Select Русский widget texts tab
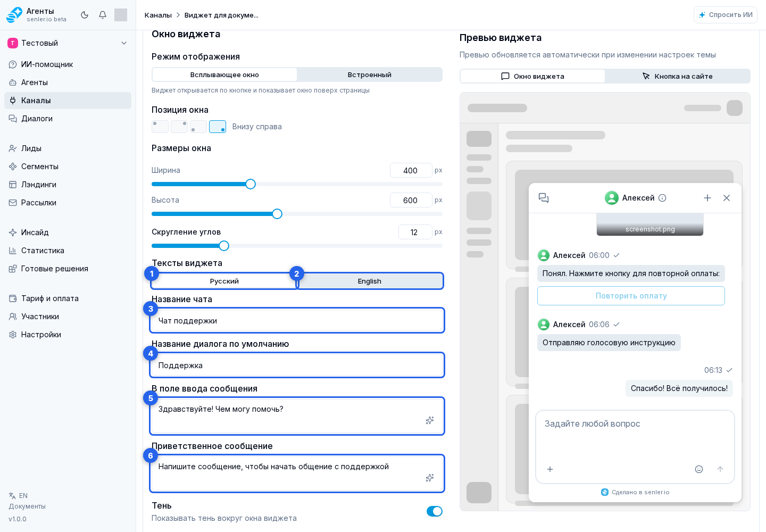Image resolution: width=766 pixels, height=532 pixels. coord(224,281)
